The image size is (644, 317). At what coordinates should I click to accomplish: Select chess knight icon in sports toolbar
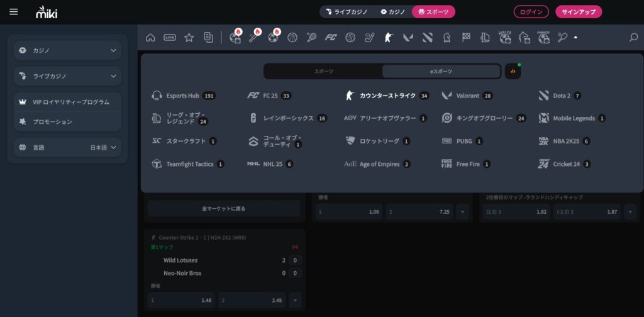(x=447, y=37)
